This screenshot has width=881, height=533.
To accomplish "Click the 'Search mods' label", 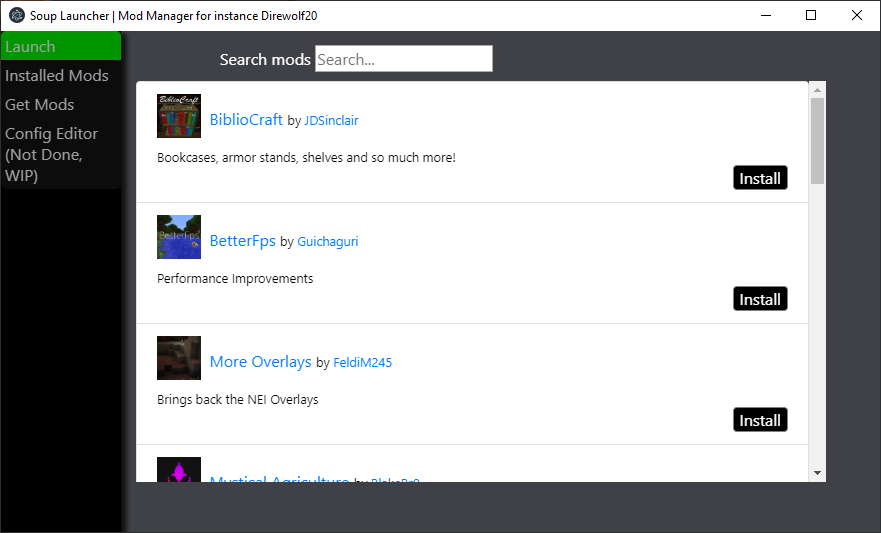I will 265,60.
